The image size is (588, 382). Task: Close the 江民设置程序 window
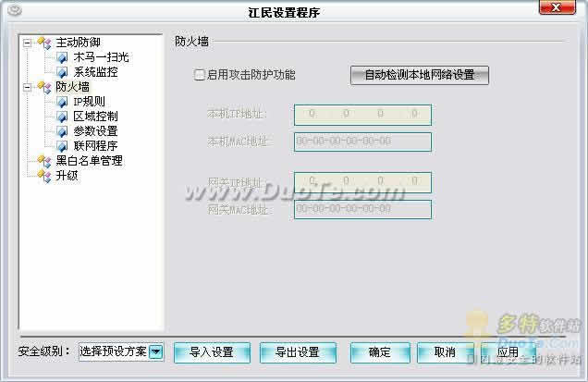[x=557, y=7]
